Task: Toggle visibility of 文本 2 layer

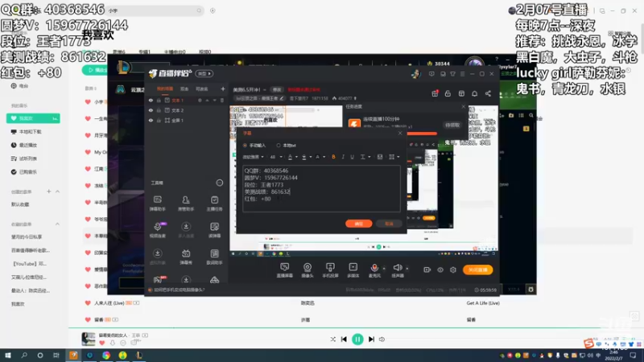Action: (x=151, y=110)
